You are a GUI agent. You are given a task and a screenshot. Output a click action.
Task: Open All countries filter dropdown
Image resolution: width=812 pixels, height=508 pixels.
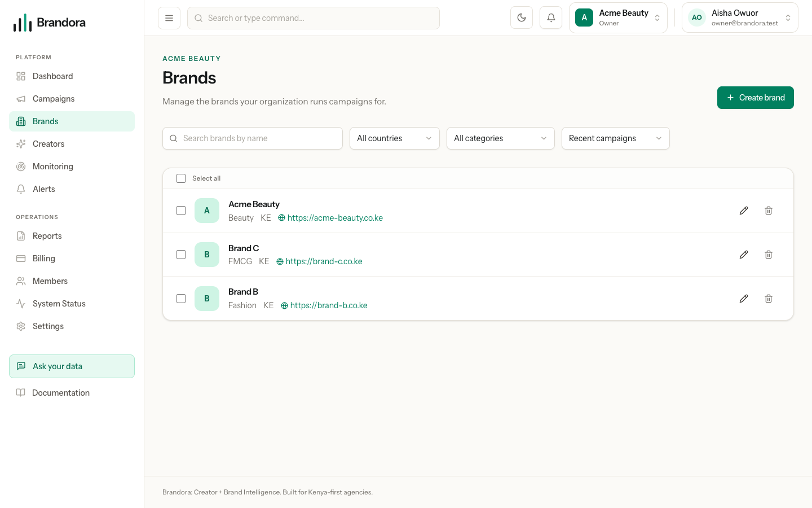click(x=395, y=138)
